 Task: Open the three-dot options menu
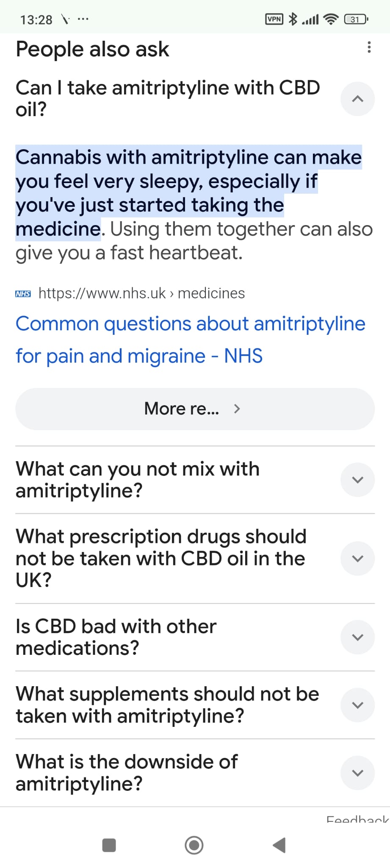(x=369, y=47)
